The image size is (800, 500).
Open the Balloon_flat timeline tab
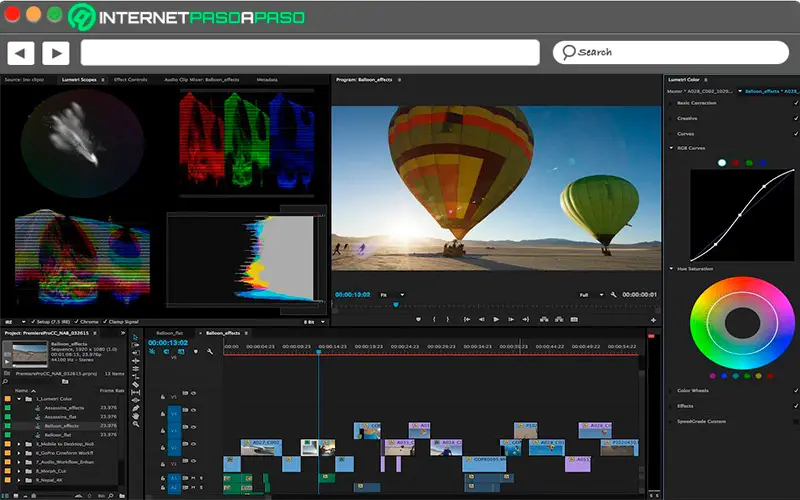pos(170,332)
